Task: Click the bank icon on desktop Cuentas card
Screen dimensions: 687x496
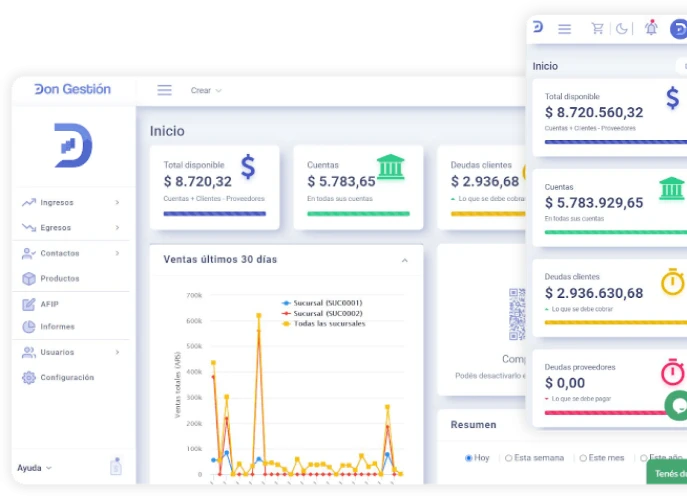Action: [391, 167]
